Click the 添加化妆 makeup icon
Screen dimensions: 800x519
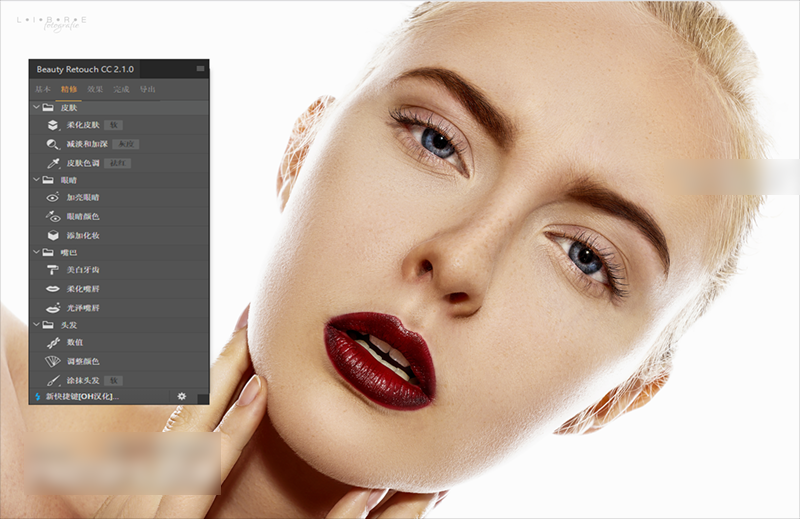pos(53,234)
